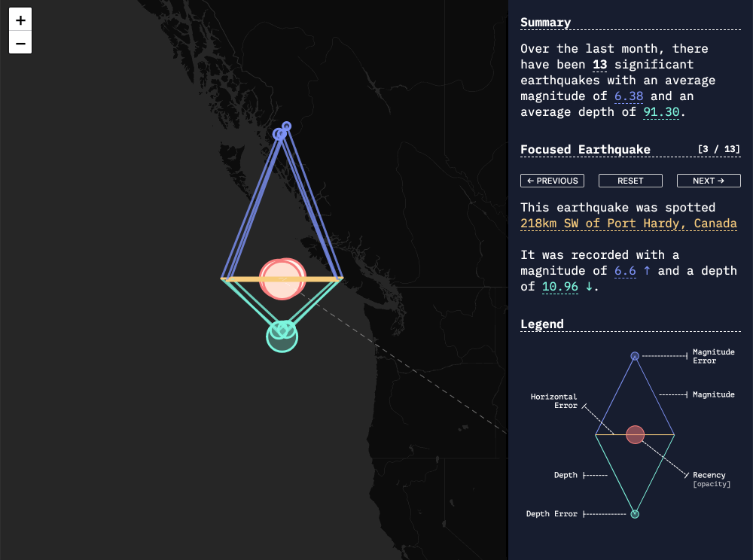
Task: Click the Recency opacity label in legend
Action: (712, 479)
